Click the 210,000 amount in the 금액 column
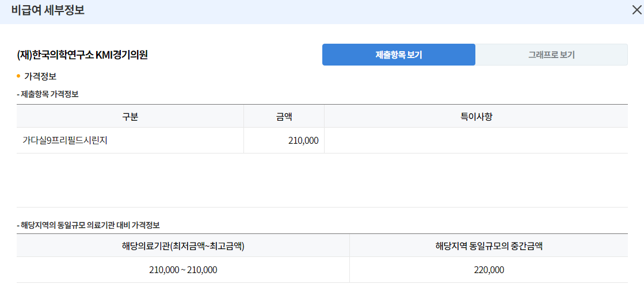644x307 pixels. [303, 141]
